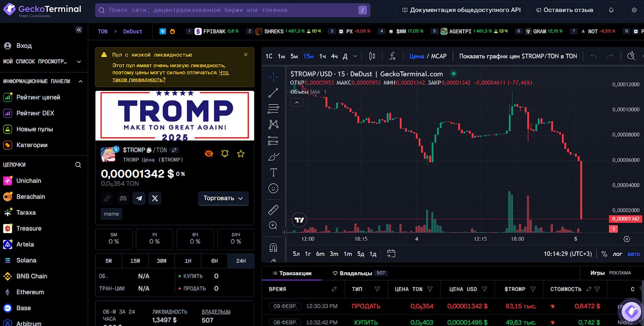Open the candlestick chart type selector

pyautogui.click(x=372, y=56)
